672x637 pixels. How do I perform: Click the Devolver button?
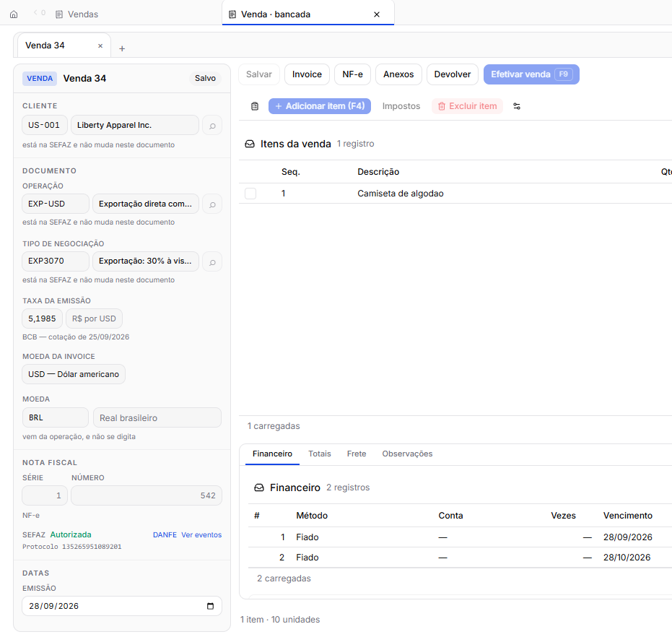[x=452, y=74]
